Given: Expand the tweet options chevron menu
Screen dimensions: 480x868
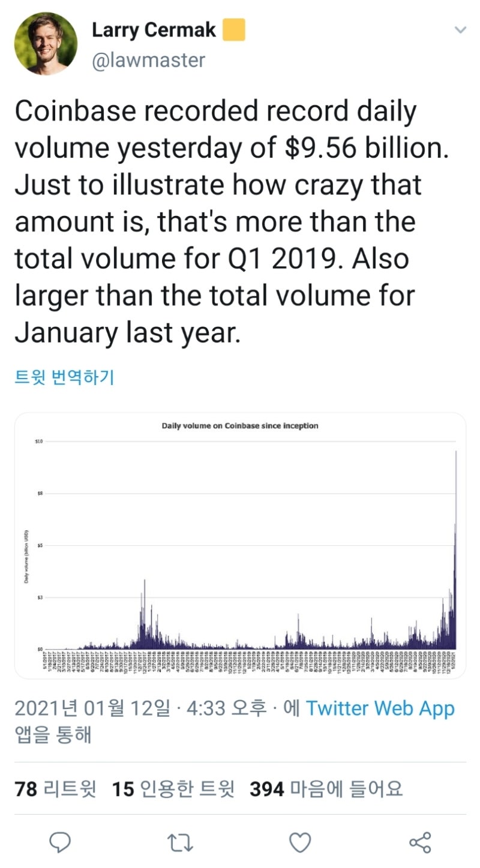Looking at the screenshot, I should (460, 29).
